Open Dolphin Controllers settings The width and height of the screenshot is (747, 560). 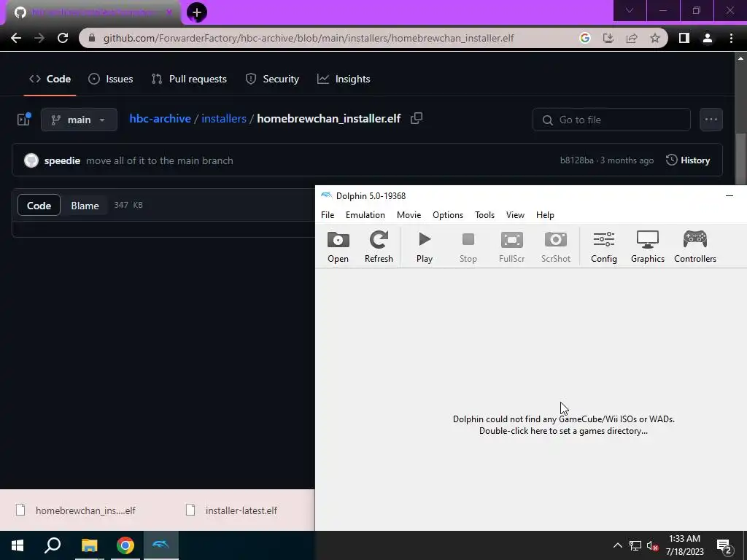point(695,246)
